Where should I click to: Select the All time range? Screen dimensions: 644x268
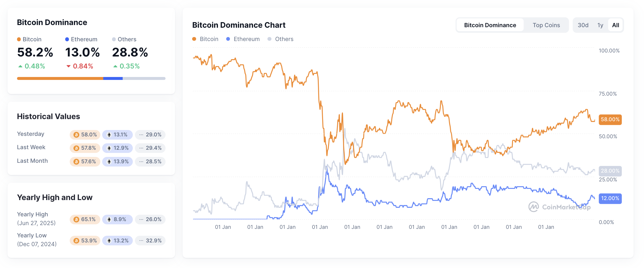616,25
